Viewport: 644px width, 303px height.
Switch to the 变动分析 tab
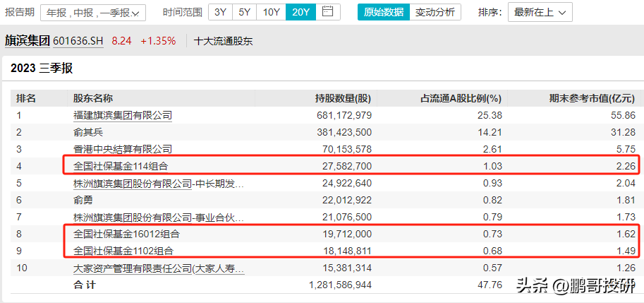coord(435,12)
